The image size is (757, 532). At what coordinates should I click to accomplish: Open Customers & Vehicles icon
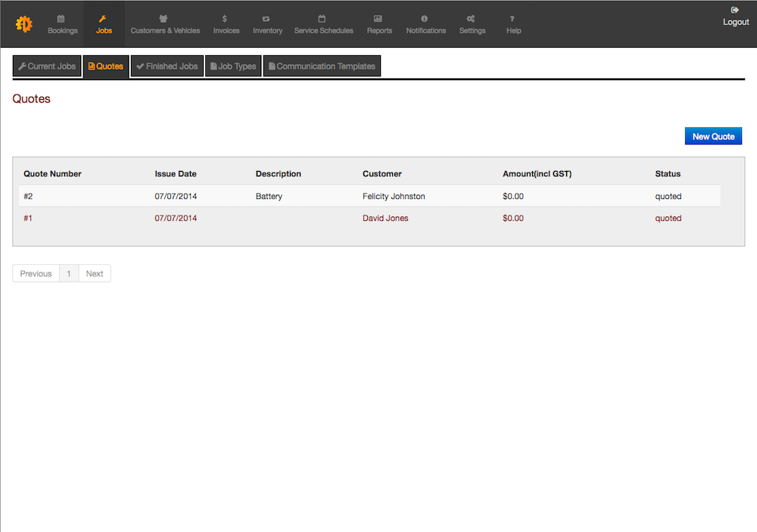[x=164, y=18]
